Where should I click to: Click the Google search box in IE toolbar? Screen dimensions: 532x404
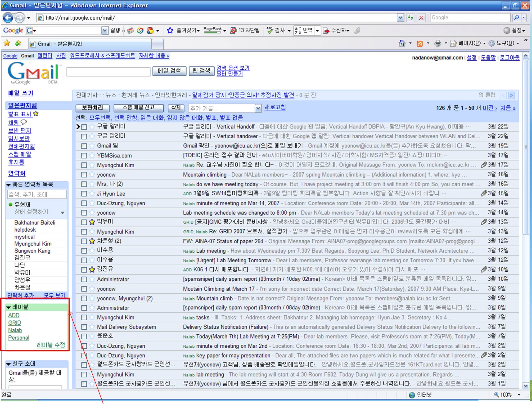(x=470, y=17)
